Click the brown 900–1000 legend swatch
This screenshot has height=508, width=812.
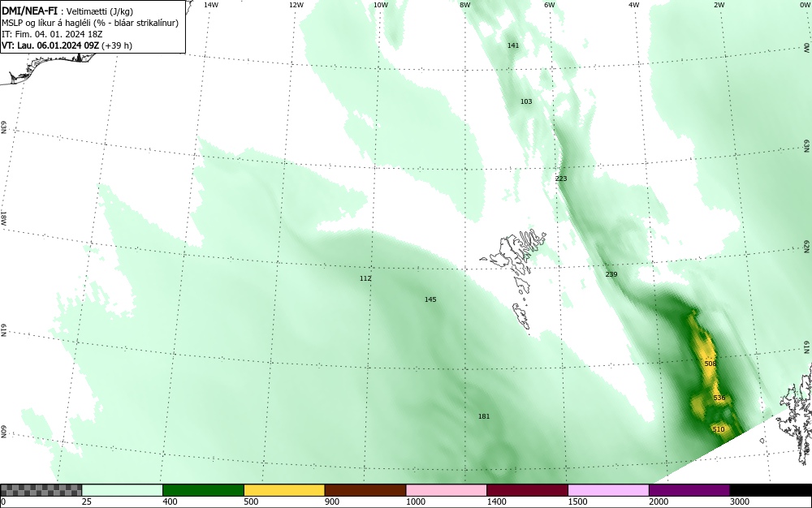tap(365, 490)
